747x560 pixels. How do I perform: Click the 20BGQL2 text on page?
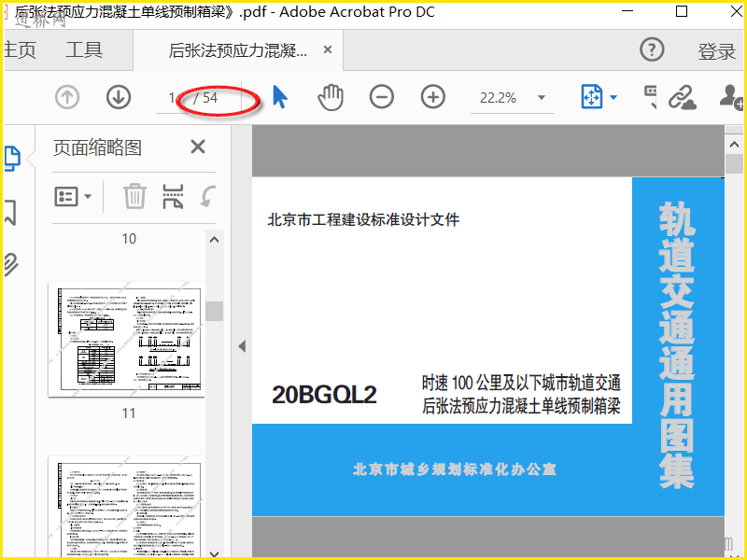324,395
